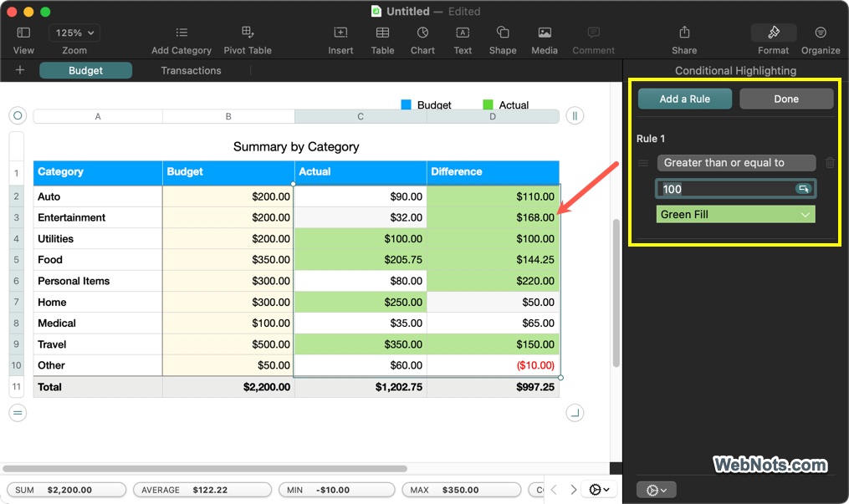The height and width of the screenshot is (504, 849).
Task: Click the SUM $2,200.00 status pill
Action: [67, 490]
